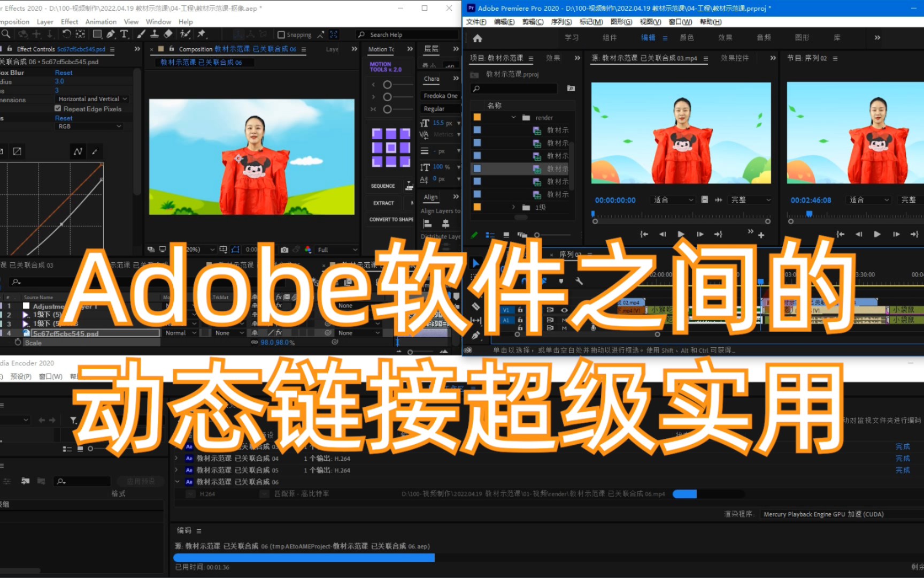Click SEQUENCE button in Motion Tools panel
The width and height of the screenshot is (924, 578).
pos(383,186)
